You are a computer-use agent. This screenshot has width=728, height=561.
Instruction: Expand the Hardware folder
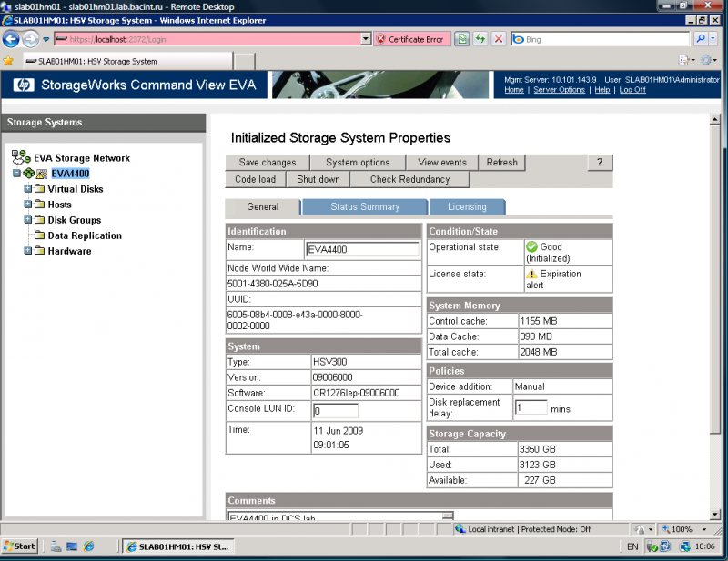click(28, 251)
